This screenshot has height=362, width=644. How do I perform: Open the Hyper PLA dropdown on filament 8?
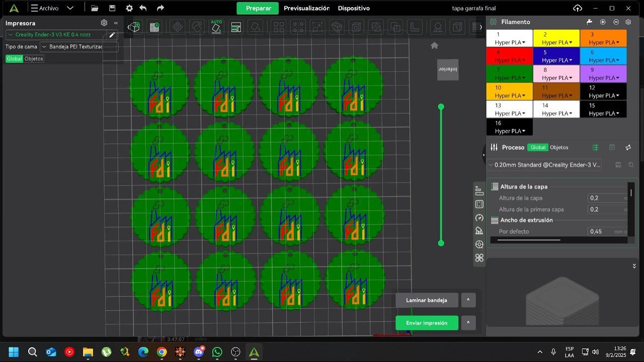[556, 78]
